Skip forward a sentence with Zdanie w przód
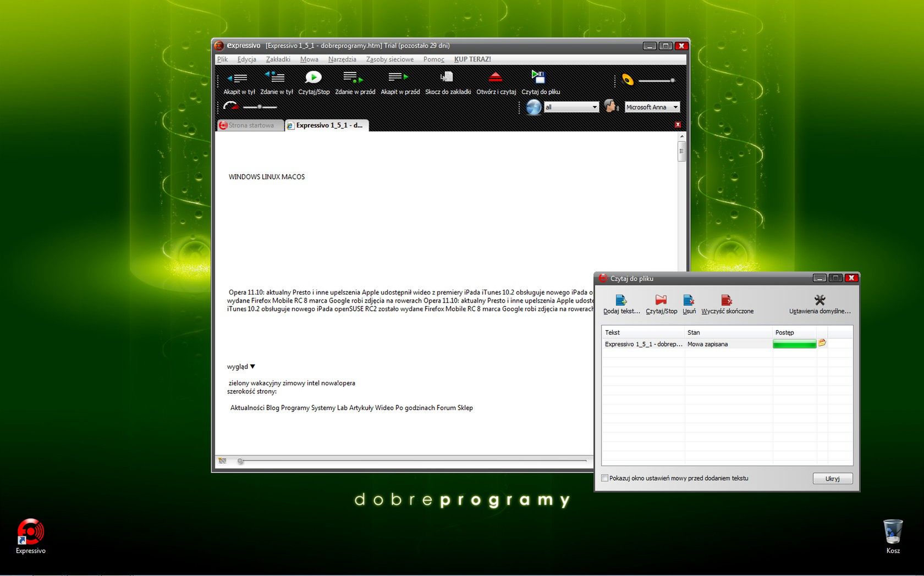Viewport: 924px width, 576px height. pyautogui.click(x=355, y=83)
